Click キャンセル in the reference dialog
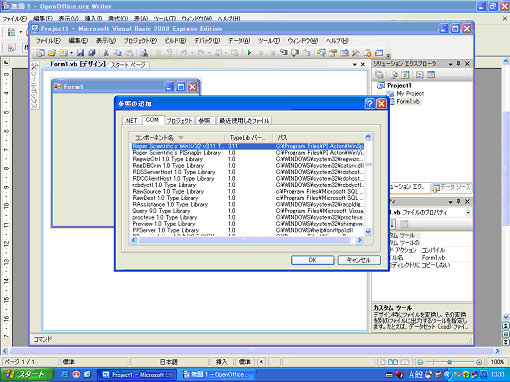The image size is (510, 382). (359, 260)
